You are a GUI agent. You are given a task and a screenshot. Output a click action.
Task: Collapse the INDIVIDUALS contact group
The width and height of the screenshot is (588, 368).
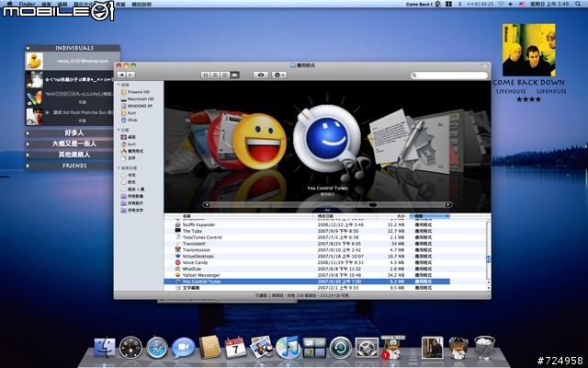click(28, 48)
